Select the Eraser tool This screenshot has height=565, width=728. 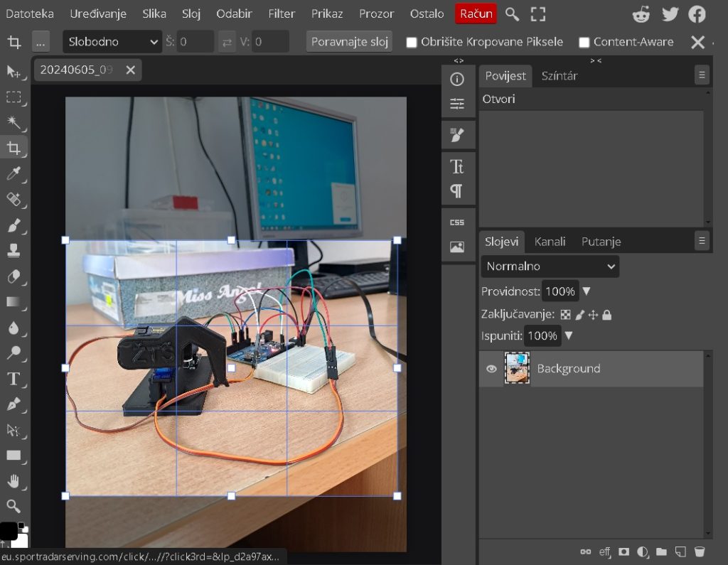pos(14,276)
